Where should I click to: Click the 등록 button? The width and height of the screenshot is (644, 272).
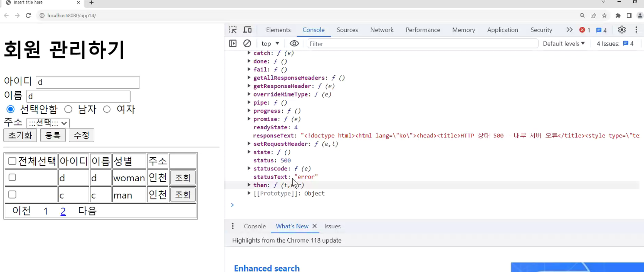53,135
